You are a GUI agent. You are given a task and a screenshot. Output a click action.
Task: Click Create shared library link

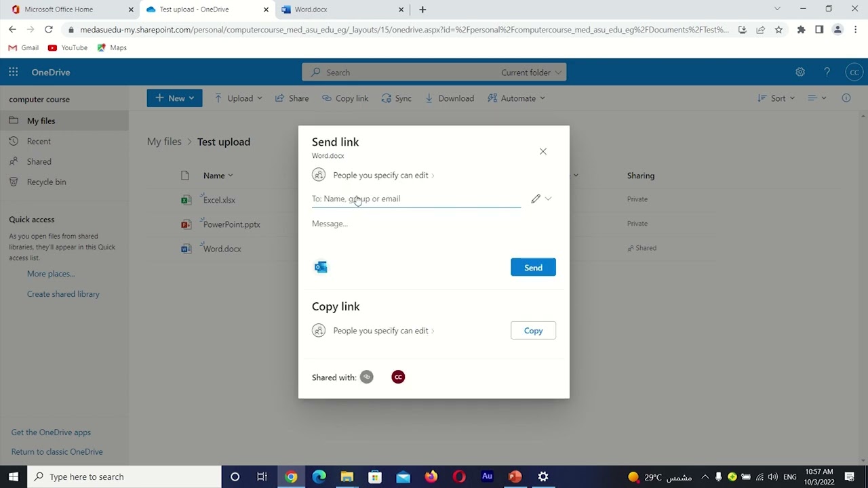point(63,294)
